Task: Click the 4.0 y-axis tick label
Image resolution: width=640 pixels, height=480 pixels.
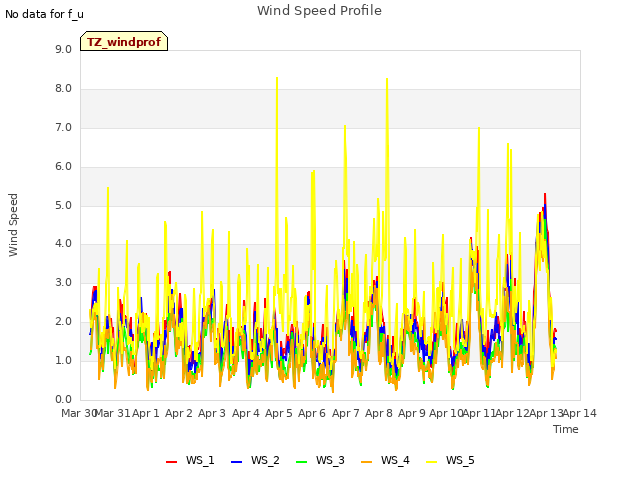Action: pyautogui.click(x=63, y=244)
